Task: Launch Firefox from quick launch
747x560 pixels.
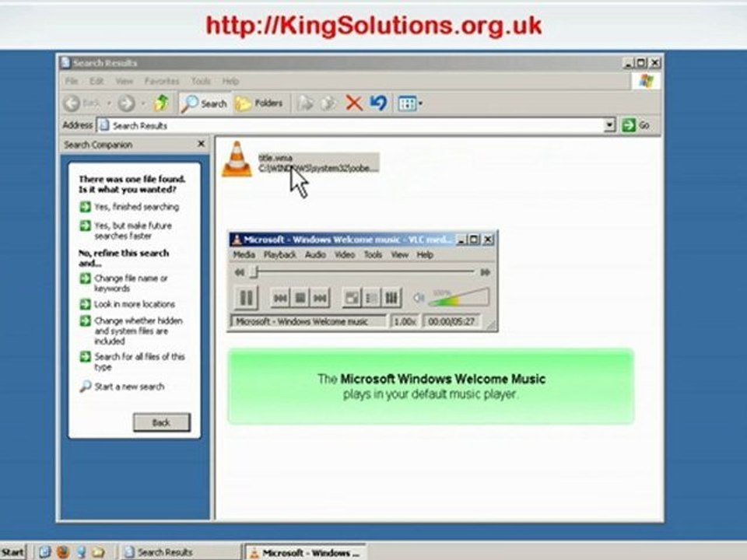Action: 63,552
